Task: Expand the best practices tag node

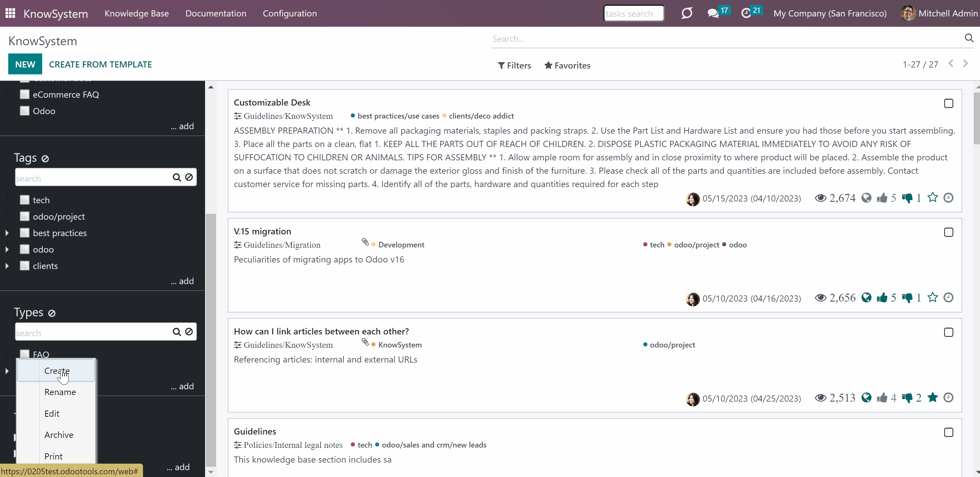Action: (7, 233)
